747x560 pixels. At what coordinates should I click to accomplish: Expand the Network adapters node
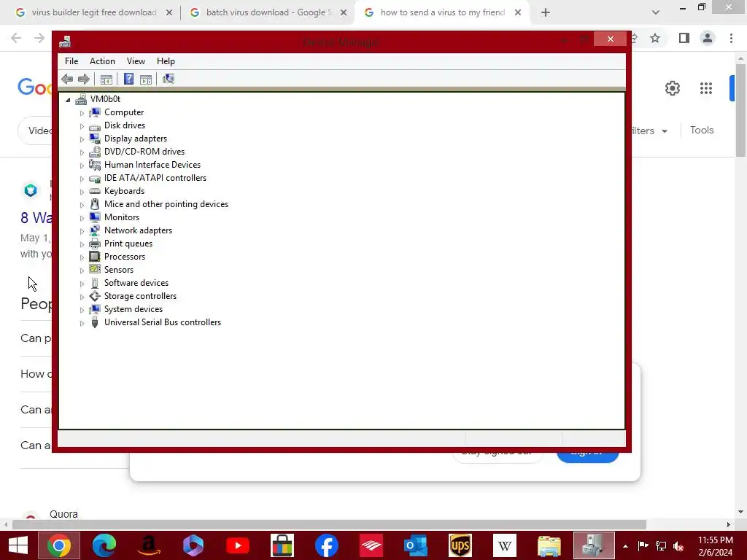[x=82, y=231]
